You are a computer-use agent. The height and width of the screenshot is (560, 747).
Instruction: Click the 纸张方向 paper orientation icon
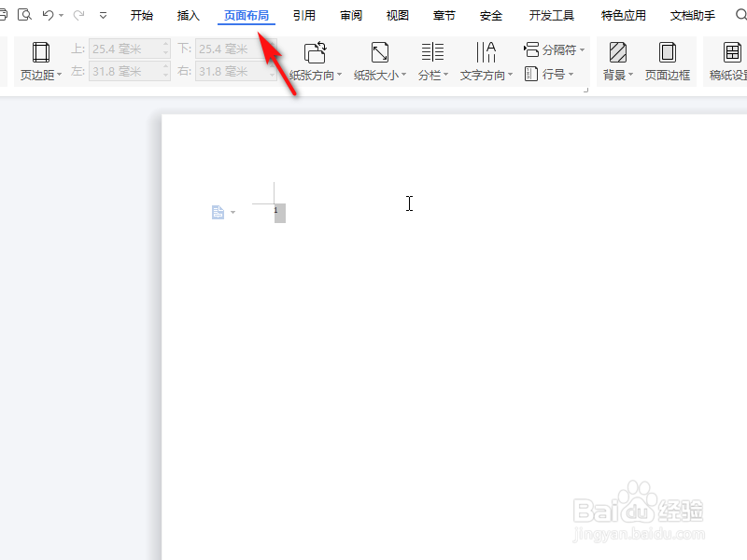pyautogui.click(x=315, y=52)
